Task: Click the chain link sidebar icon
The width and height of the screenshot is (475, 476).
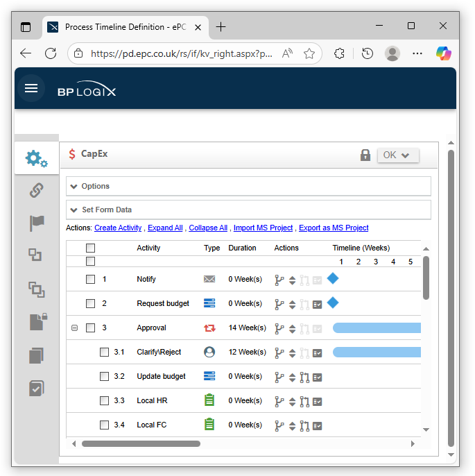Action: coord(36,191)
